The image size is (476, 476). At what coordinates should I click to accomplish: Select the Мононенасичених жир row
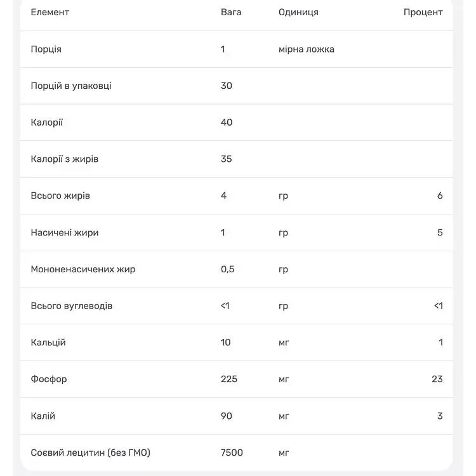pyautogui.click(x=236, y=269)
